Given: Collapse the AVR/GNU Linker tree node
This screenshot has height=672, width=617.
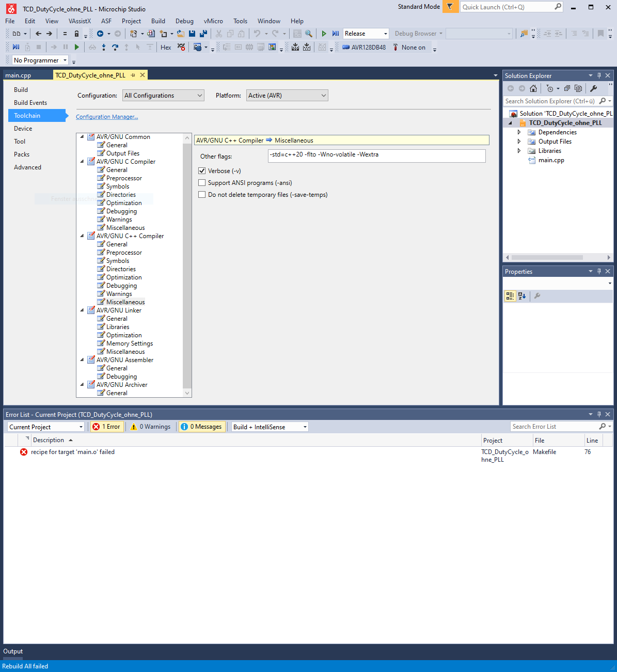Looking at the screenshot, I should point(82,310).
